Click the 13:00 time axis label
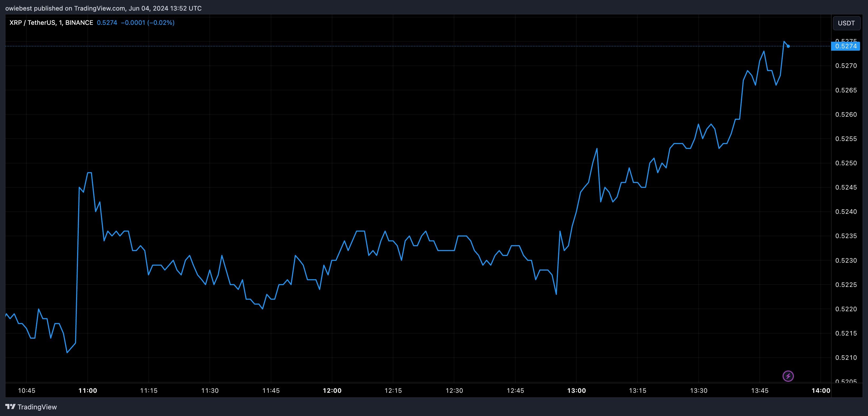 [576, 390]
